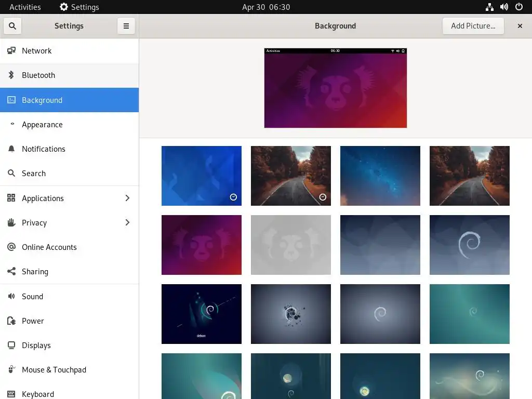
Task: Open Activities overview
Action: tap(25, 7)
